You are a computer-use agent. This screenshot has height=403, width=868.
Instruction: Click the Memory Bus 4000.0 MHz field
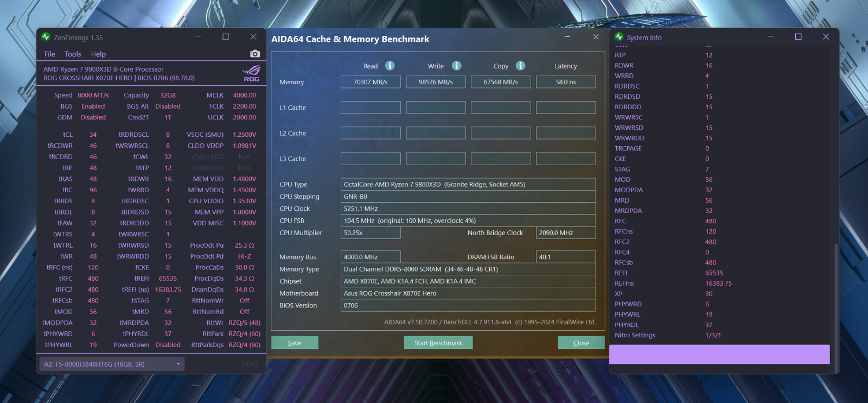pyautogui.click(x=371, y=257)
